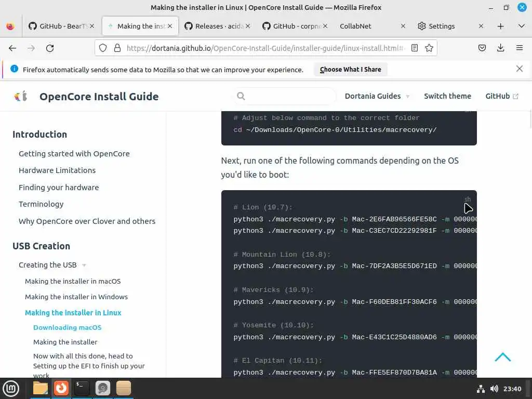This screenshot has height=399, width=532.
Task: Select Making the installer in Linux
Action: (x=73, y=312)
